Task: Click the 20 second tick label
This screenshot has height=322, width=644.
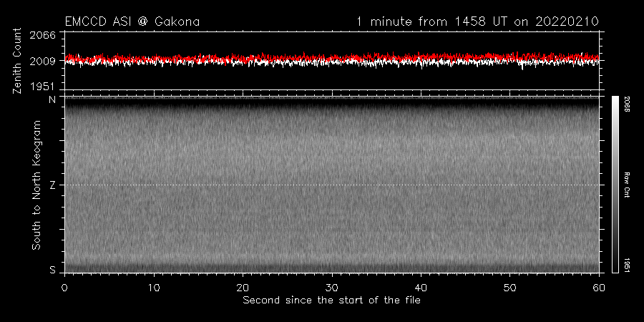Action: (243, 287)
